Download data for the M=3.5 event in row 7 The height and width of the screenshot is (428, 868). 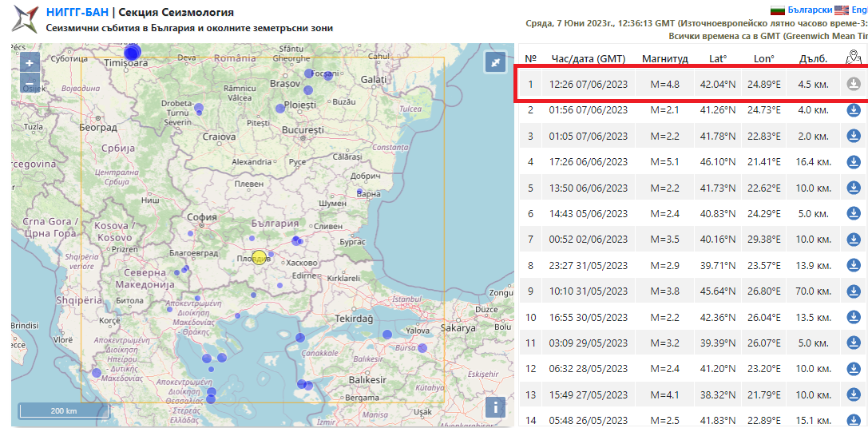854,240
